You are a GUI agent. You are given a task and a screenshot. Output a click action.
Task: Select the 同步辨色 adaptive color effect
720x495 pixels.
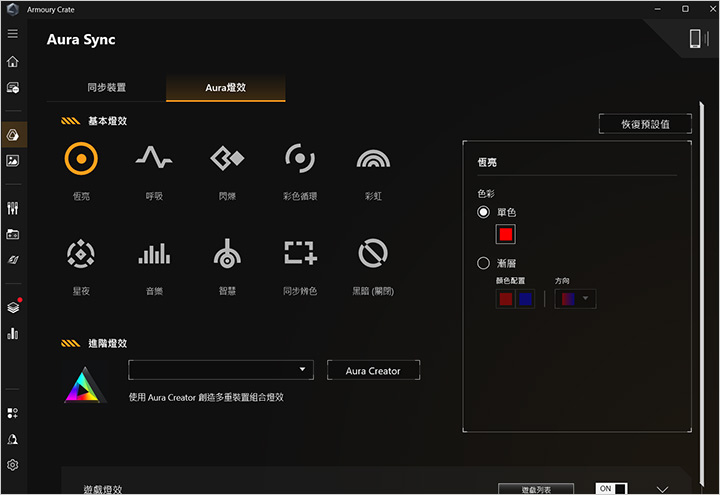point(300,253)
